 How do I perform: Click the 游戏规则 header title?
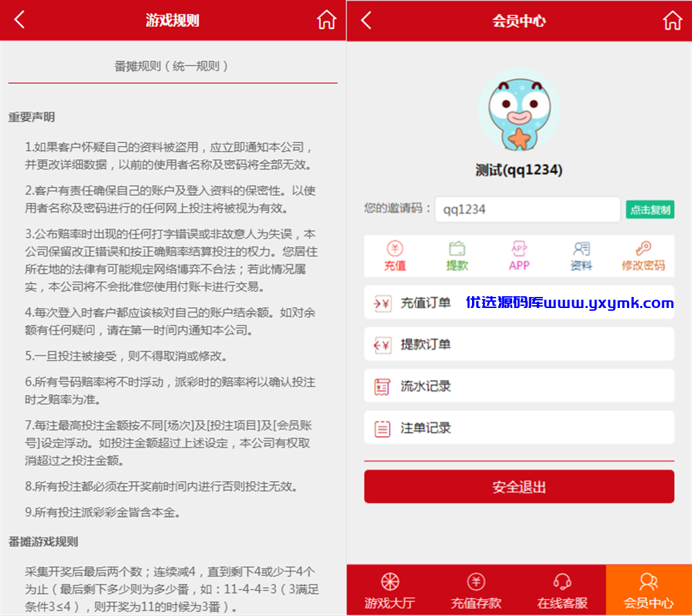coord(172,20)
